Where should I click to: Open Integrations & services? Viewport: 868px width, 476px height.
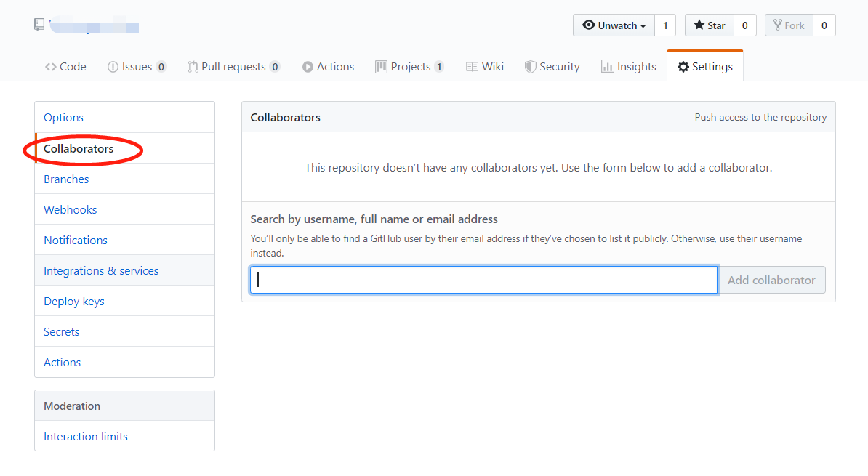click(x=124, y=270)
